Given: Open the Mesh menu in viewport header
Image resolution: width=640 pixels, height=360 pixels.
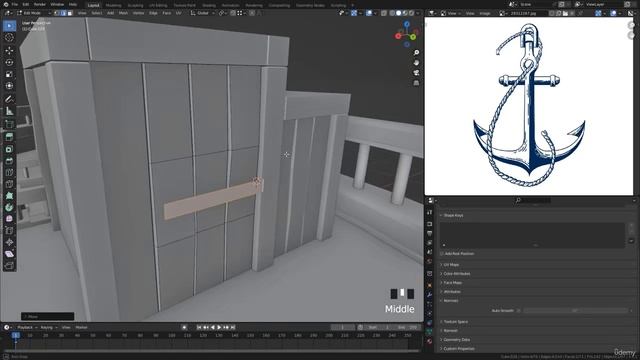Looking at the screenshot, I should point(123,13).
